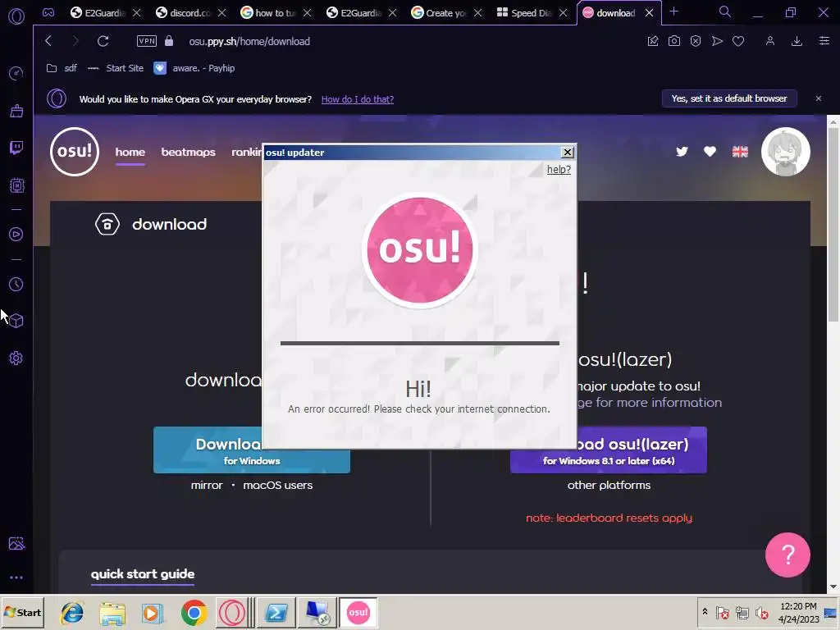Screen dimensions: 840x630
Task: Add page to bookmarks with heart icon
Action: [x=738, y=41]
